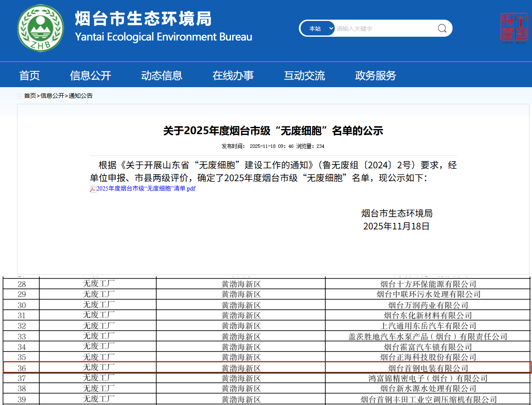Click the 烟台市生态环境局 header title
This screenshot has width=532, height=405.
[143, 19]
